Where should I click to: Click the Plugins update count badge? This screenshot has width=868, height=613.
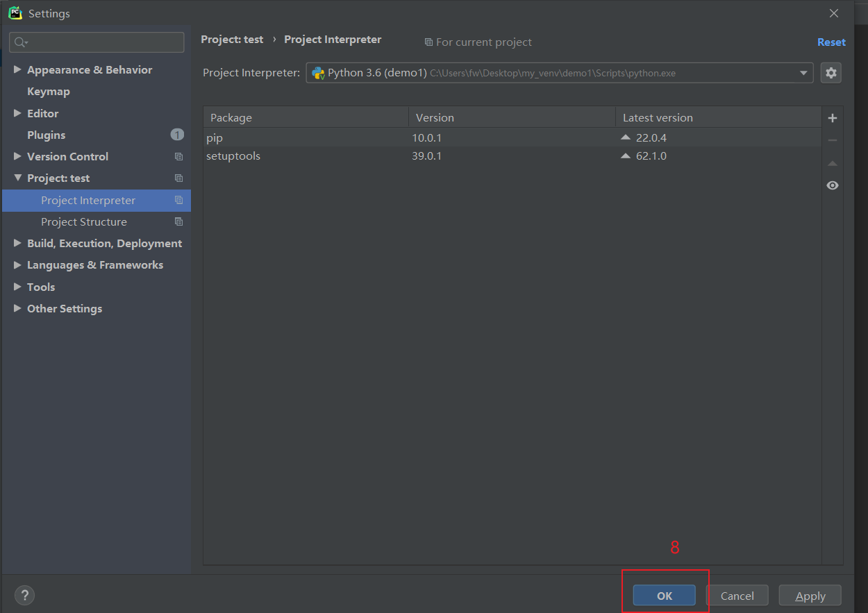point(177,135)
